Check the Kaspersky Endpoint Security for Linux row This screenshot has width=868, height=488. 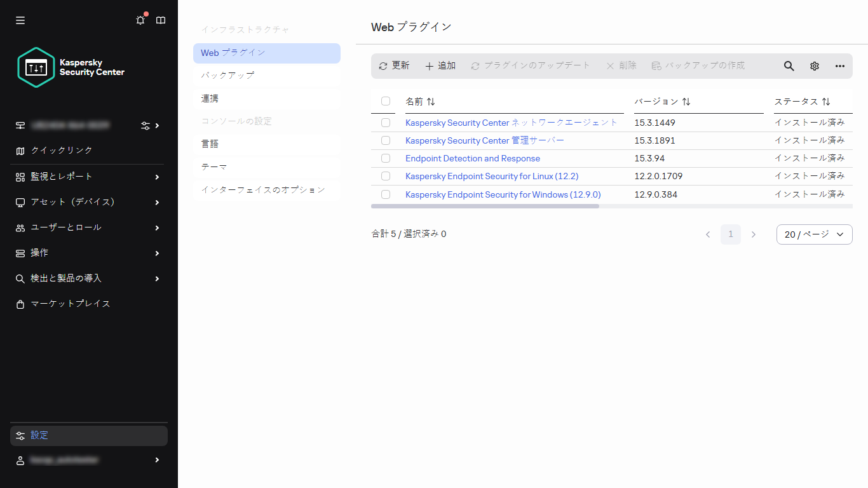[385, 176]
